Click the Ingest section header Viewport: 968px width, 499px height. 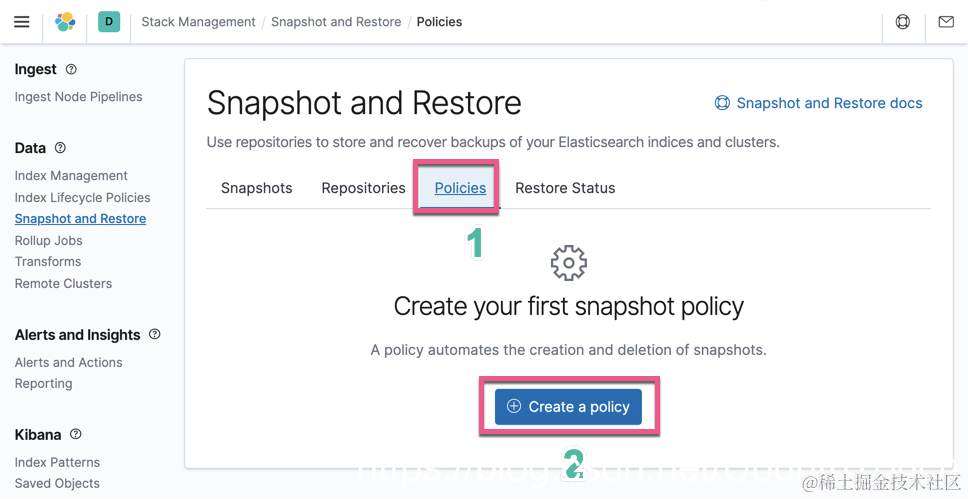pyautogui.click(x=36, y=69)
